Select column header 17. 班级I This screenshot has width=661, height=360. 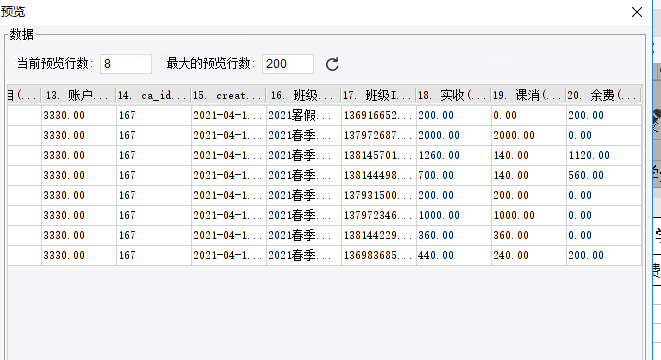pyautogui.click(x=379, y=95)
